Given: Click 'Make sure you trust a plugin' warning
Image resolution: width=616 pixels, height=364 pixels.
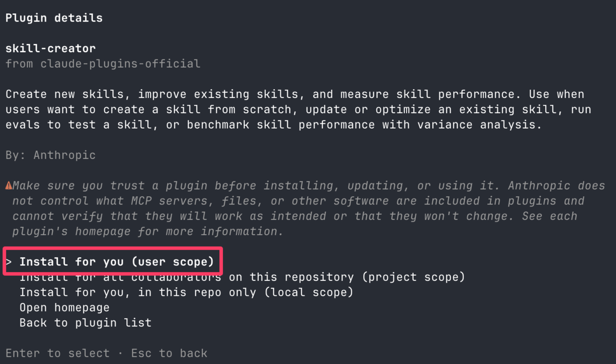Looking at the screenshot, I should click(x=110, y=186).
